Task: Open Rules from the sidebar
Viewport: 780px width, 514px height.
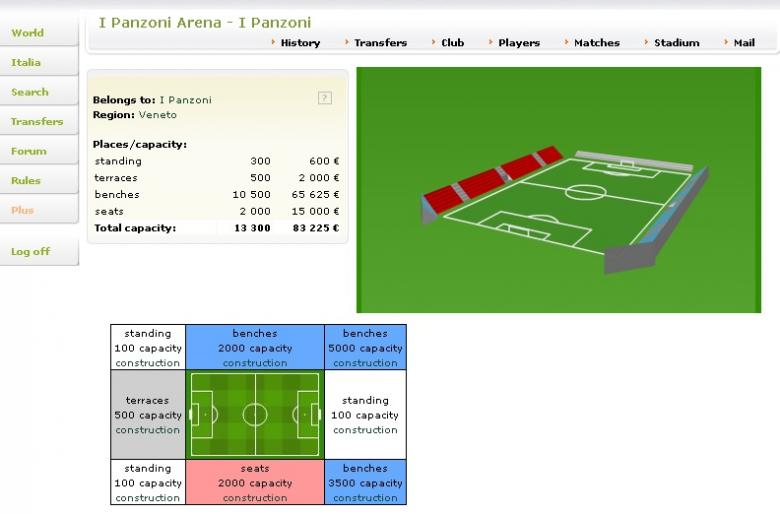Action: pyautogui.click(x=26, y=181)
